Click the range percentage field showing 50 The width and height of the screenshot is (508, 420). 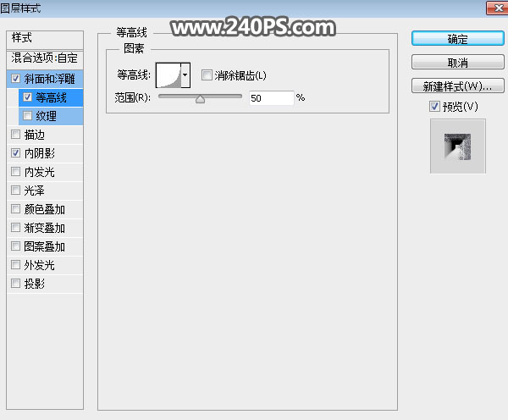pos(272,98)
